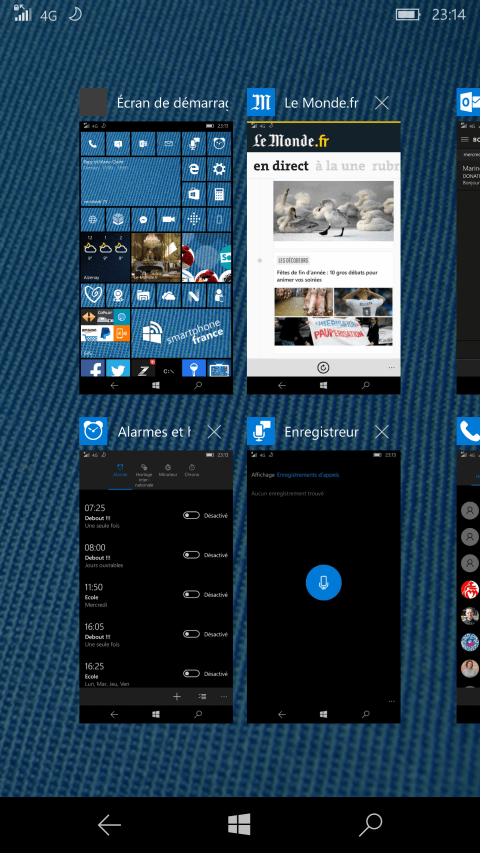Open the 'Enregistrements d'appels' link
480x853 pixels.
tap(307, 475)
